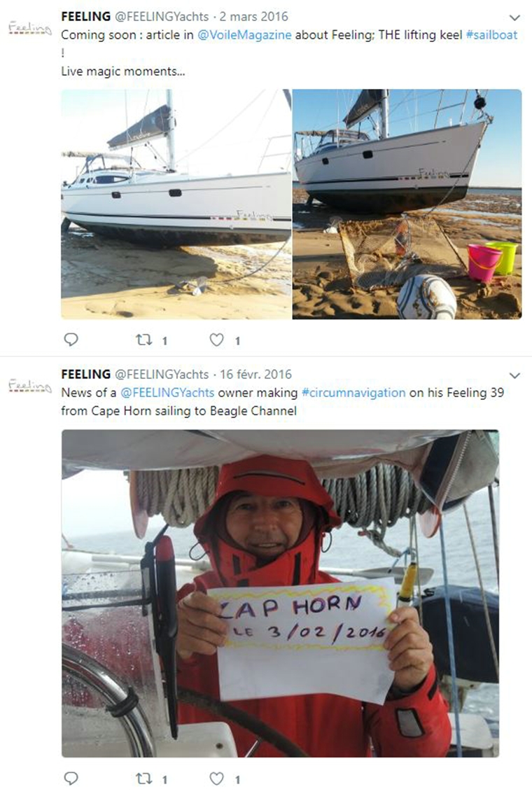The width and height of the screenshot is (532, 794).
Task: Expand options chevron on the 2 mars tweet
Action: tap(514, 17)
